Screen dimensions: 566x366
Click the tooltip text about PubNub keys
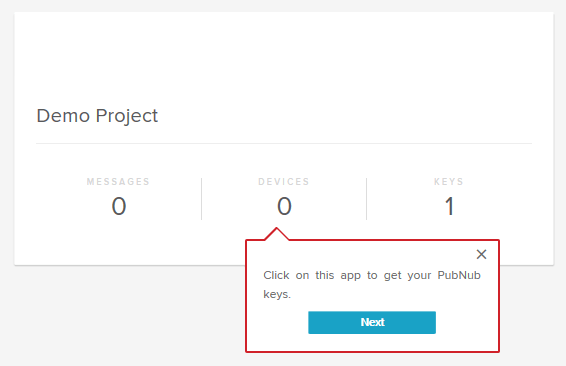(x=372, y=284)
